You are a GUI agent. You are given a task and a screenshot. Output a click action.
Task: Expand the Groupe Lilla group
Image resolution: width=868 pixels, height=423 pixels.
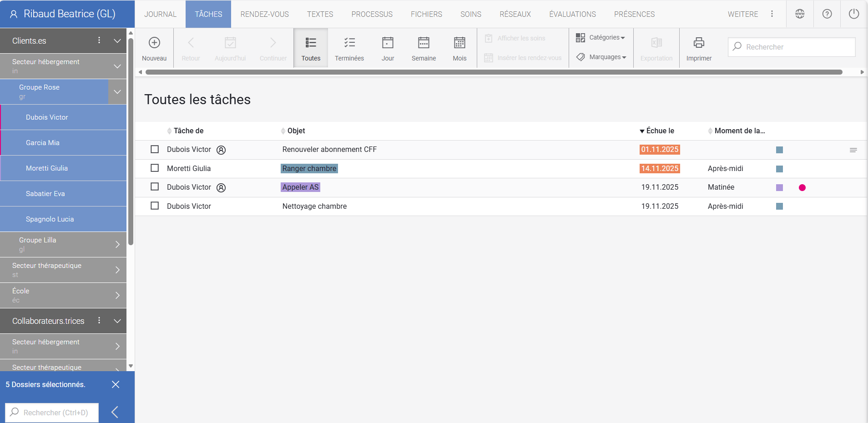click(117, 244)
